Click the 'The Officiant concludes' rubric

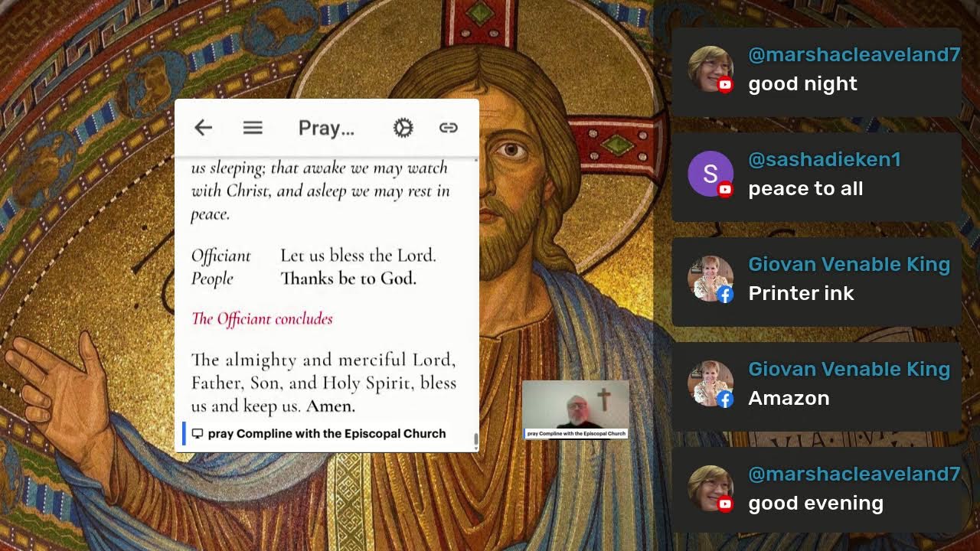tap(262, 318)
